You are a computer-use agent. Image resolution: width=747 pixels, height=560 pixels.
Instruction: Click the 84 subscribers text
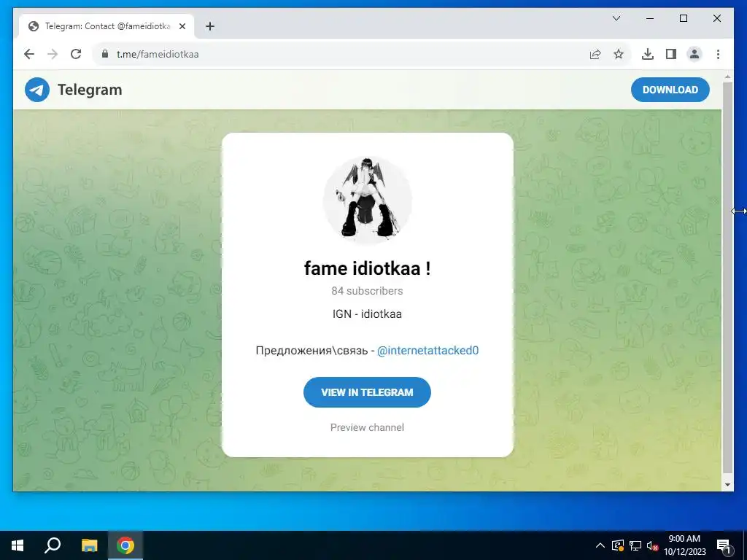coord(368,291)
